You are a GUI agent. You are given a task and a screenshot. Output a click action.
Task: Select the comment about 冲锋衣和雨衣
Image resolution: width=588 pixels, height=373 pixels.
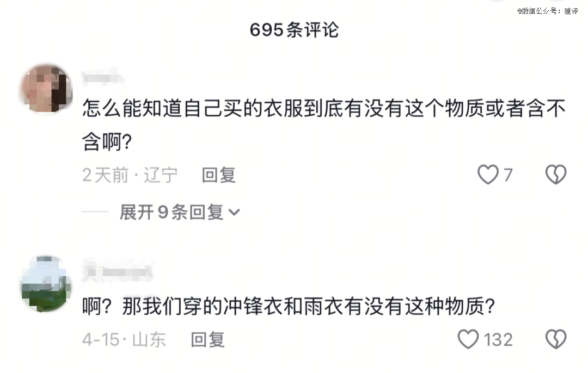(288, 308)
